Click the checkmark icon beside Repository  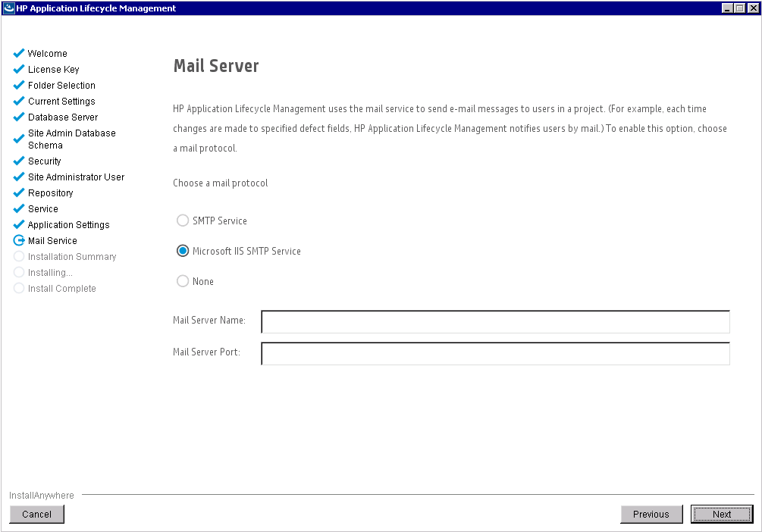pos(18,192)
